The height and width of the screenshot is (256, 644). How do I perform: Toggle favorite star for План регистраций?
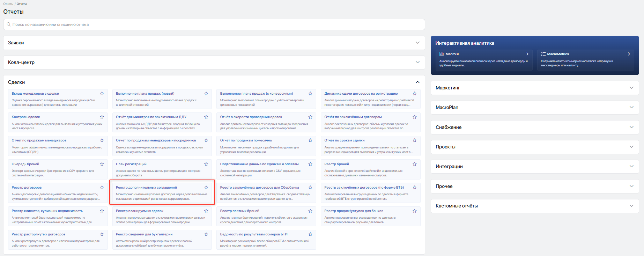click(x=206, y=164)
